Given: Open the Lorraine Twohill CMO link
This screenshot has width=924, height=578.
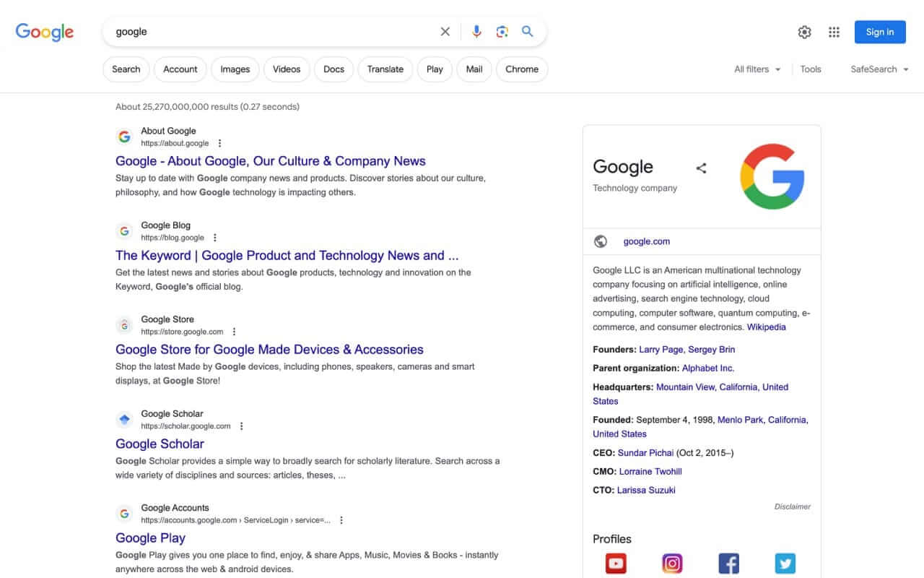Looking at the screenshot, I should point(650,472).
